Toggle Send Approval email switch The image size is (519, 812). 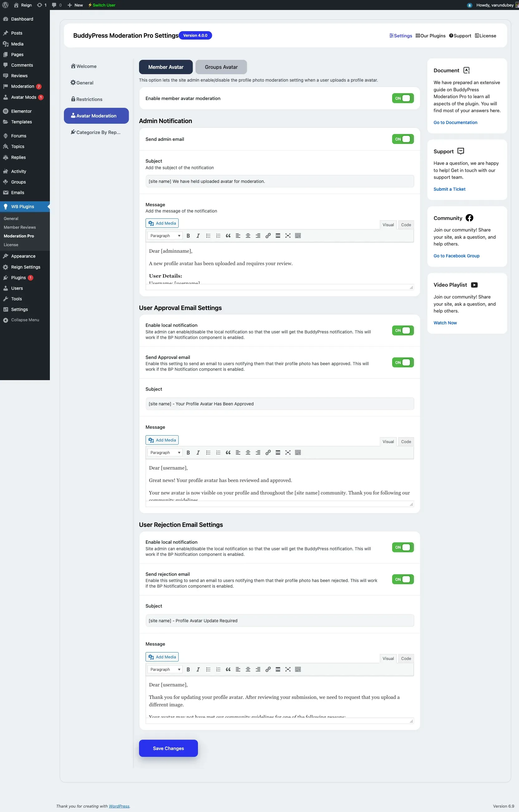pos(403,362)
